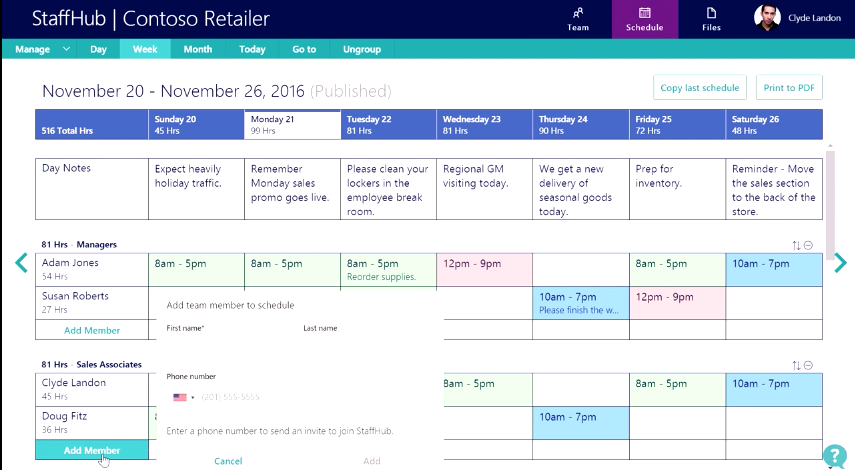Open Sunday note 'Expect heavily holiday traffic'
855x470 pixels.
point(196,189)
